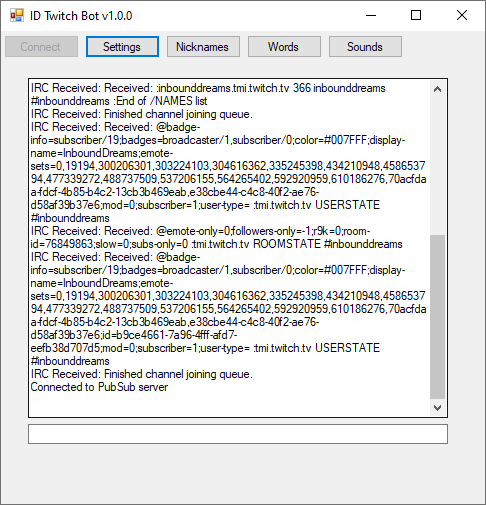Place cursor on 'Connected to PubSub server' line
This screenshot has width=486, height=505.
pyautogui.click(x=99, y=387)
